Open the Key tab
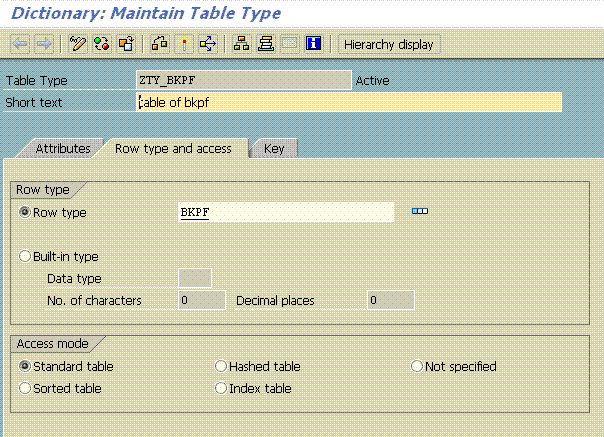604x437 pixels. [x=274, y=149]
